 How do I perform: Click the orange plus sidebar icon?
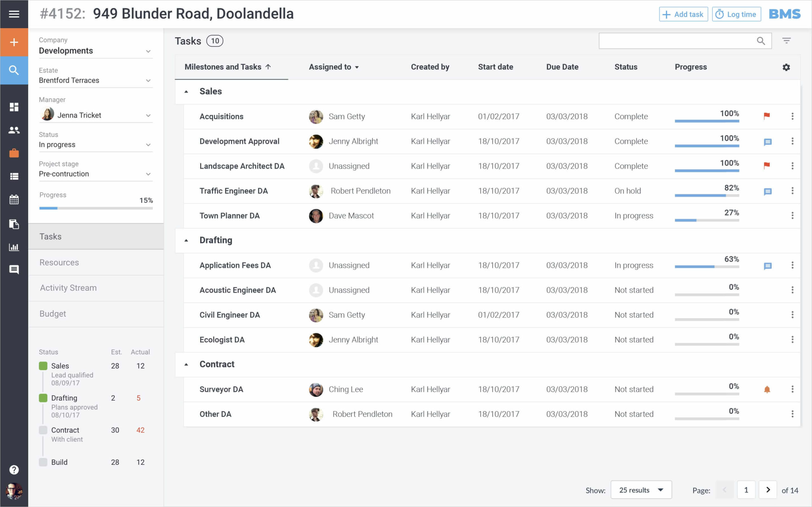click(x=14, y=42)
